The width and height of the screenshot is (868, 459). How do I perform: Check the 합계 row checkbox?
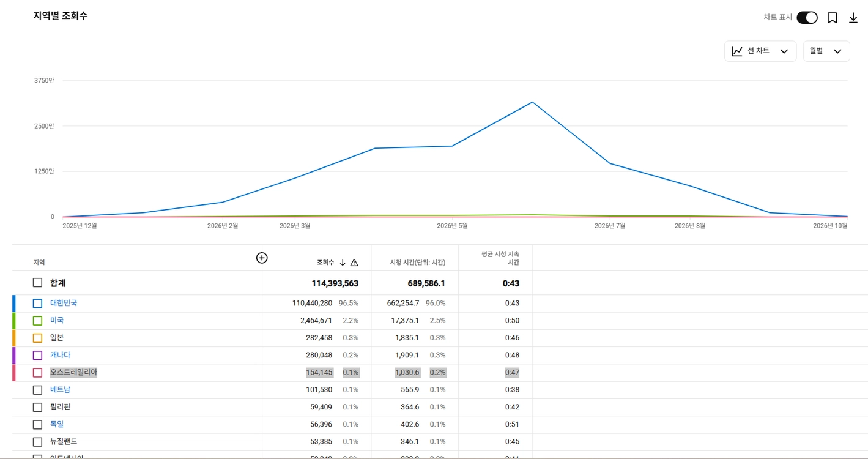click(38, 283)
